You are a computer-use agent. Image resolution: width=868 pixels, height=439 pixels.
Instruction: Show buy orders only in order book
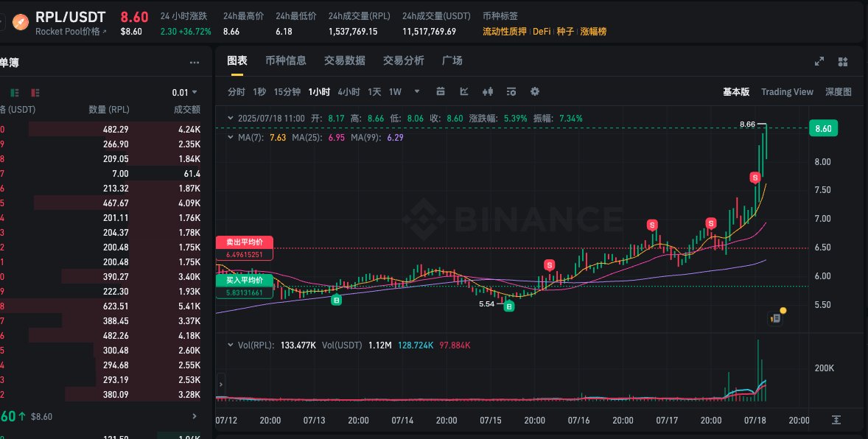(x=15, y=93)
